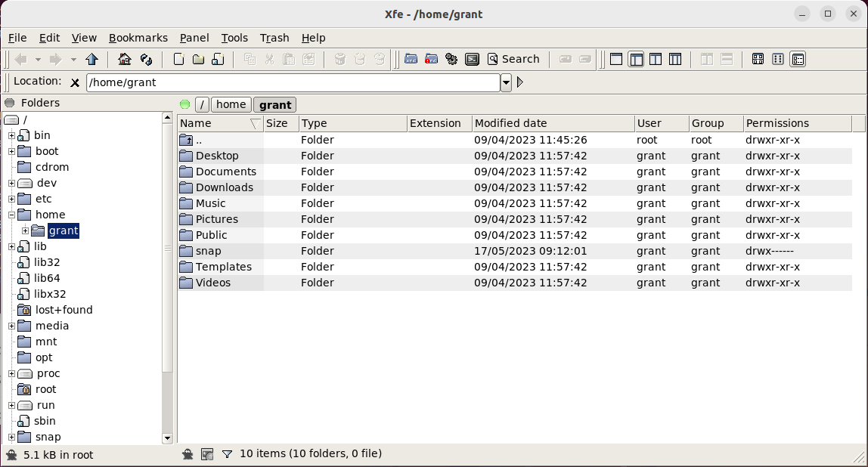Toggle show hidden files in the status bar
This screenshot has width=868, height=467.
[x=188, y=455]
